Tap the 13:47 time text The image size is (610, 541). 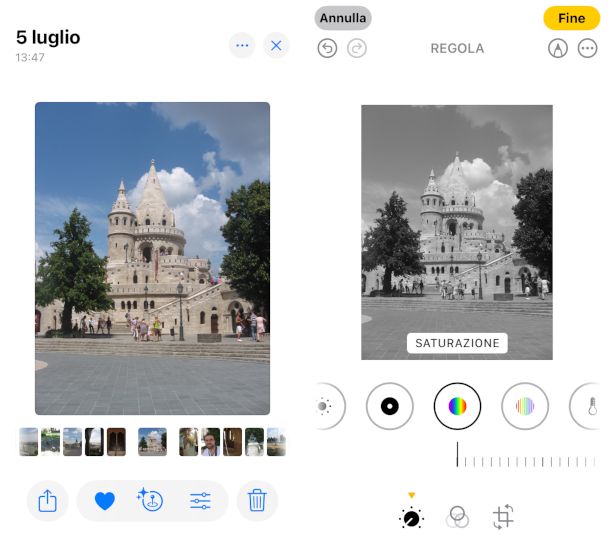pos(30,58)
